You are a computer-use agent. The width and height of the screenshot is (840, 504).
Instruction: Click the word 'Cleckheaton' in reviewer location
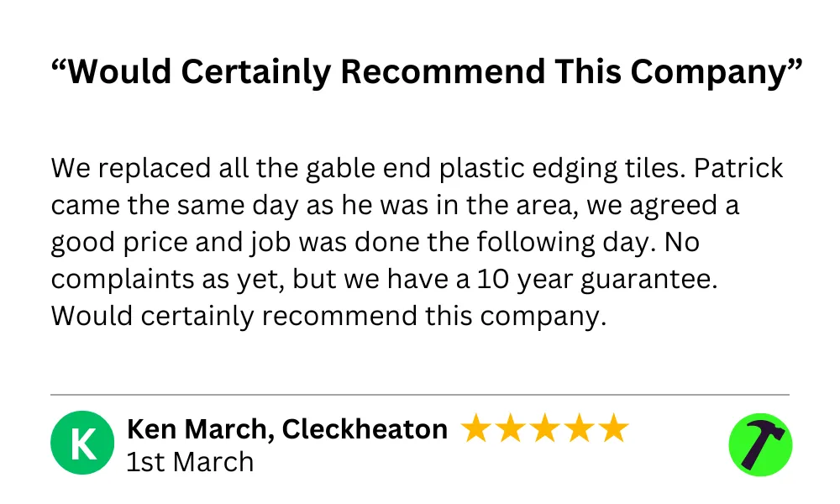tap(365, 429)
